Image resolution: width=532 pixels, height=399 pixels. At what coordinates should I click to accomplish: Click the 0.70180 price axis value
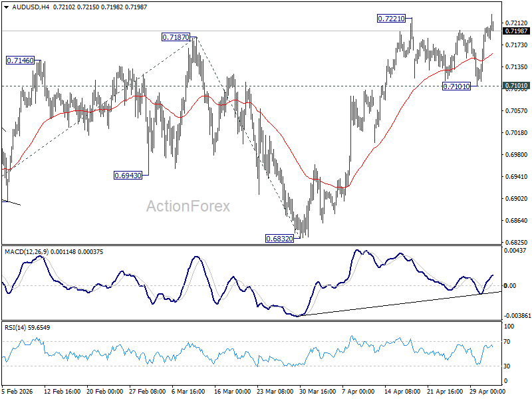(517, 132)
